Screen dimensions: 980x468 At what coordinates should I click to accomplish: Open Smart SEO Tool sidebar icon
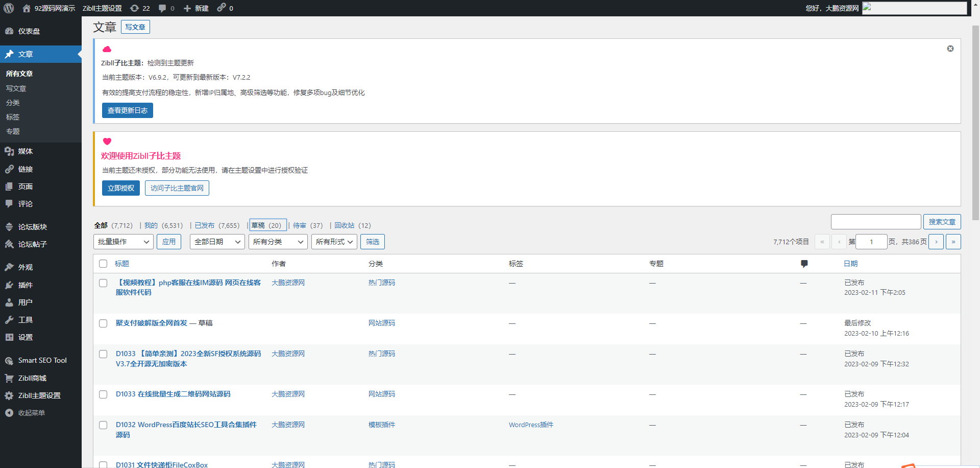pyautogui.click(x=9, y=361)
